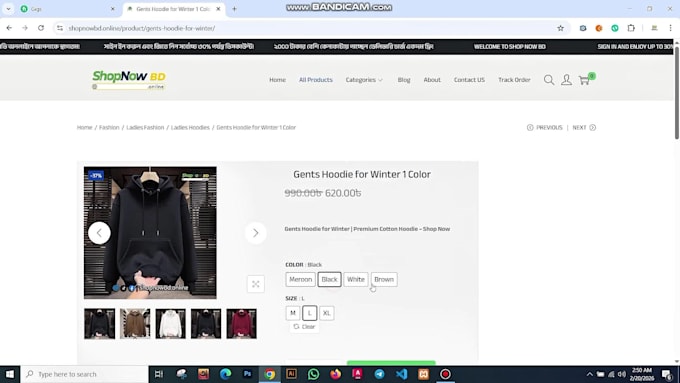Open Contact US menu item

pos(469,80)
